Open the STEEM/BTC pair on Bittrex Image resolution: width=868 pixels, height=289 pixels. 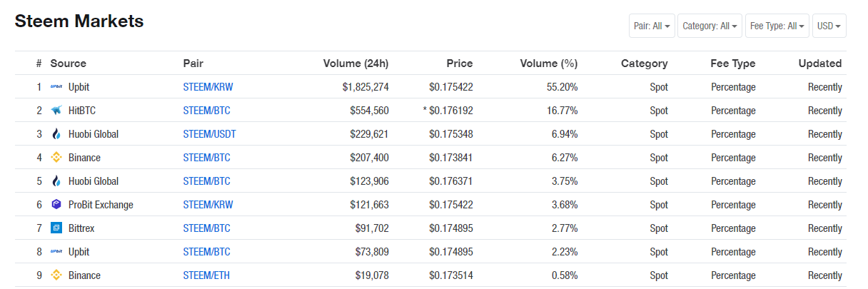point(206,228)
